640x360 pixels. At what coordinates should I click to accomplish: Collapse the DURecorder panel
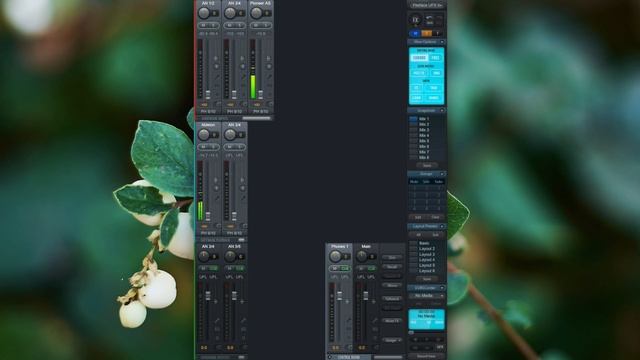pyautogui.click(x=442, y=288)
